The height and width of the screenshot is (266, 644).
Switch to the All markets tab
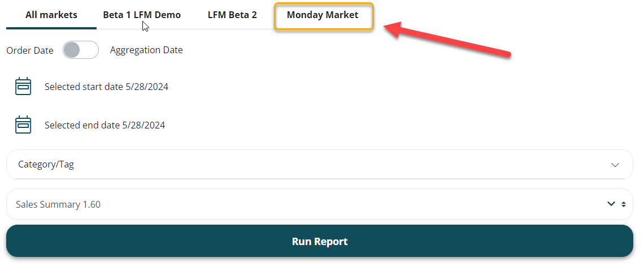(51, 15)
